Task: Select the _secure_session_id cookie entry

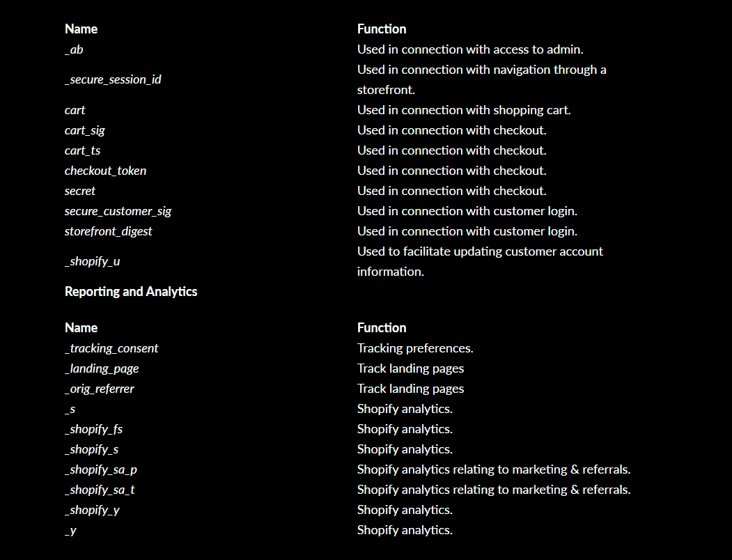Action: pos(113,79)
